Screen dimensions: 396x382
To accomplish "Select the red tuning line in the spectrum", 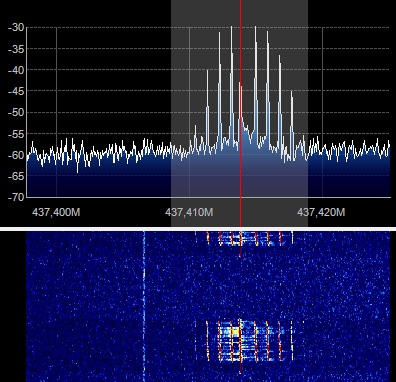I will [241, 113].
